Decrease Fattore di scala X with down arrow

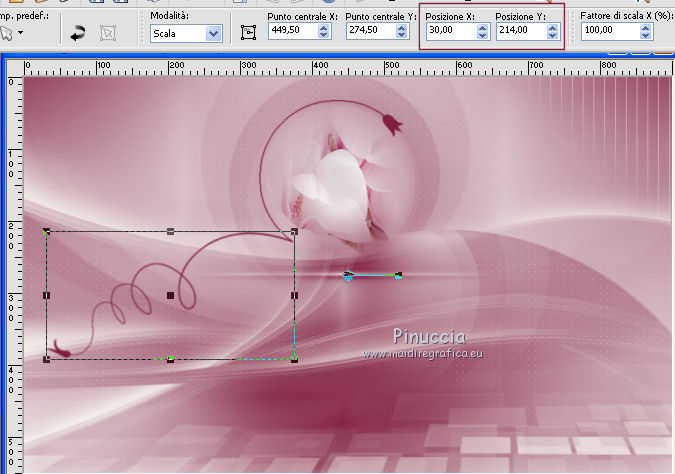[x=645, y=35]
